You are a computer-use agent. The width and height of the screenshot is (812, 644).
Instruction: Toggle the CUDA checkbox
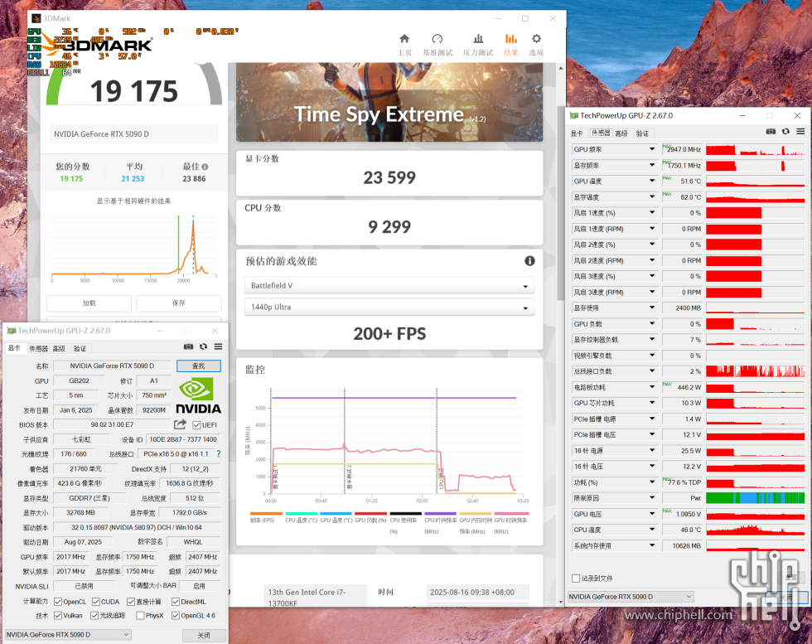tap(96, 602)
